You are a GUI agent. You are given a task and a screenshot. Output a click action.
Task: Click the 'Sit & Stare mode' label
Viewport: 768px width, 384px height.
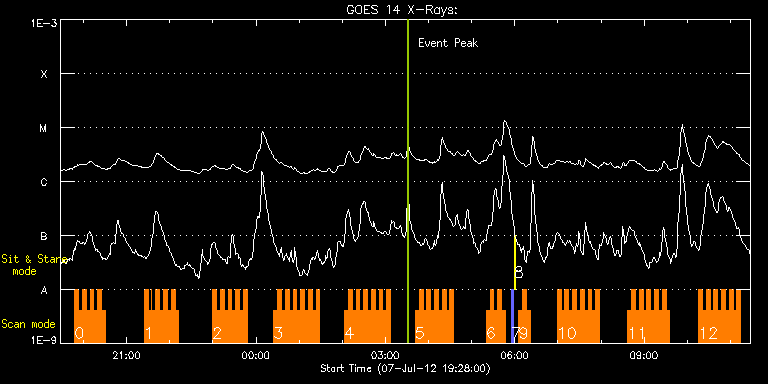(34, 265)
